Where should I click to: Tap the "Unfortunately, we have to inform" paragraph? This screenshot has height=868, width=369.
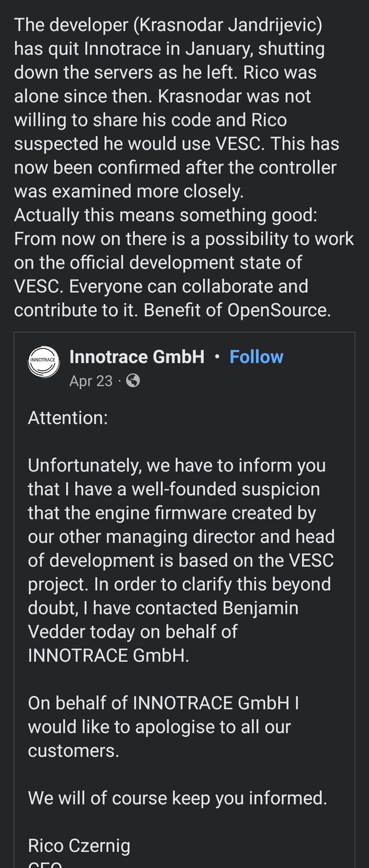177,465
